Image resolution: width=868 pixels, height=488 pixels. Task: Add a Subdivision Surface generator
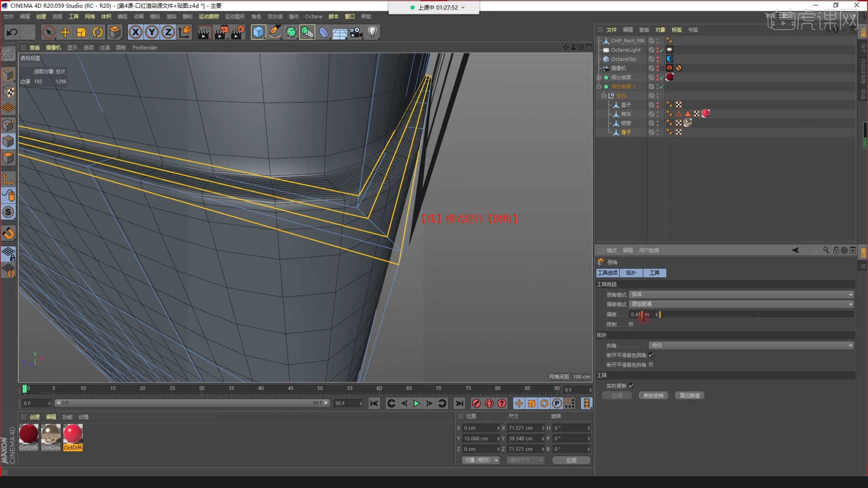pos(291,32)
